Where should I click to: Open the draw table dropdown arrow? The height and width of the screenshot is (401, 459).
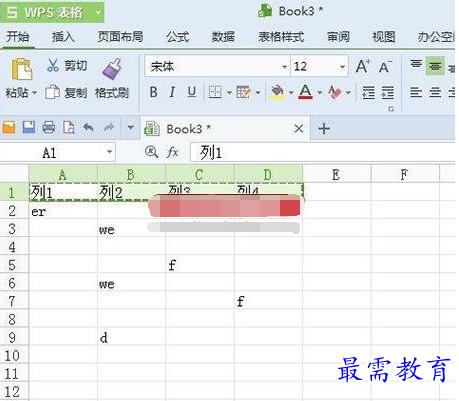point(258,93)
